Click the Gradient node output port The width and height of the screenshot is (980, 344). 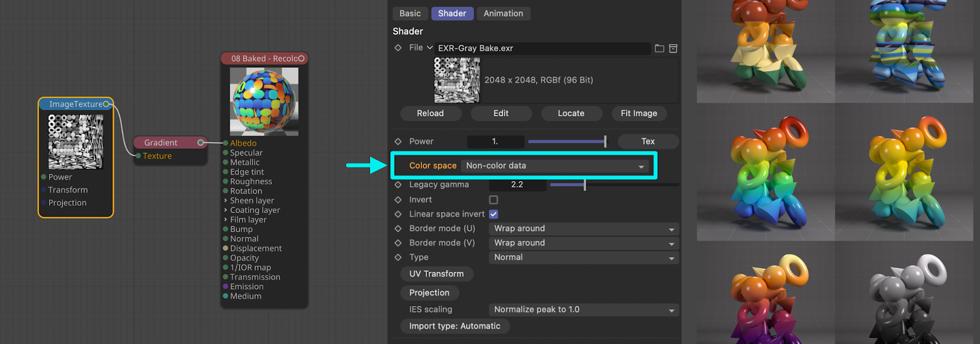tap(200, 143)
